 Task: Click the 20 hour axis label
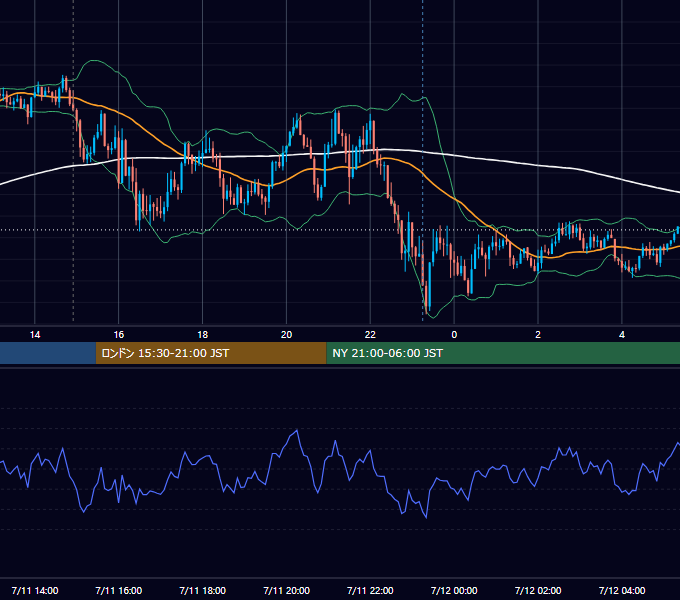point(286,335)
